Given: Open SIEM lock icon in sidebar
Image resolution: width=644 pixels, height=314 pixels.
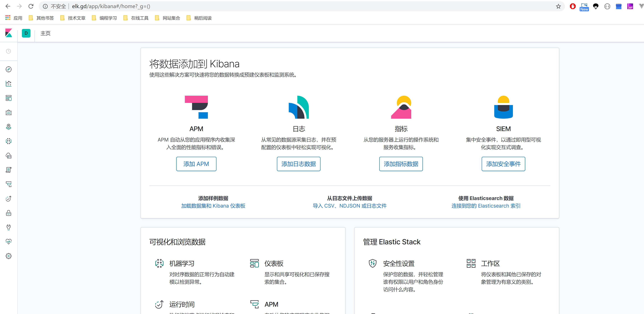Looking at the screenshot, I should click(8, 213).
